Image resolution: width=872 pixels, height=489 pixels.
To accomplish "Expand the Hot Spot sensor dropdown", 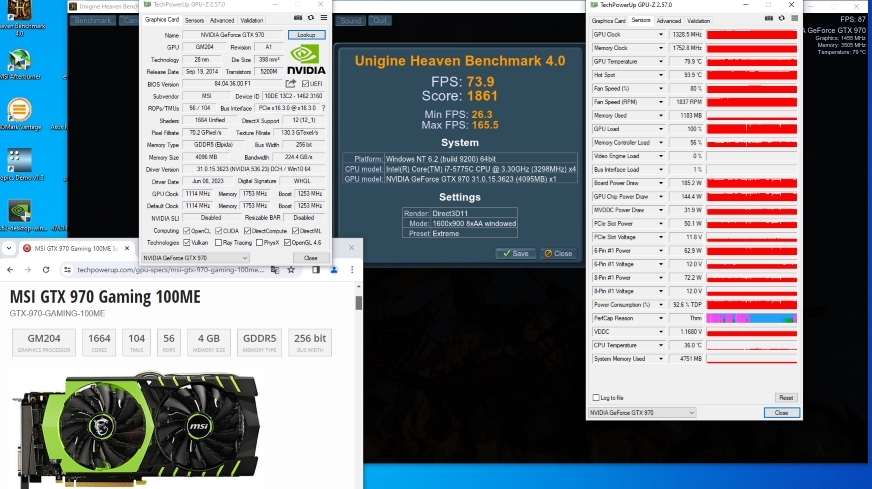I will tap(661, 75).
